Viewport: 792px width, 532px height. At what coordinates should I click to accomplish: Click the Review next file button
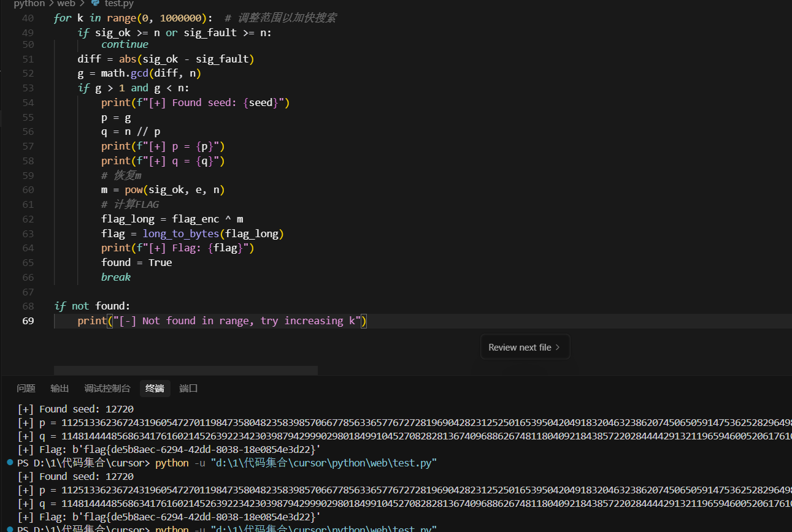tap(525, 347)
